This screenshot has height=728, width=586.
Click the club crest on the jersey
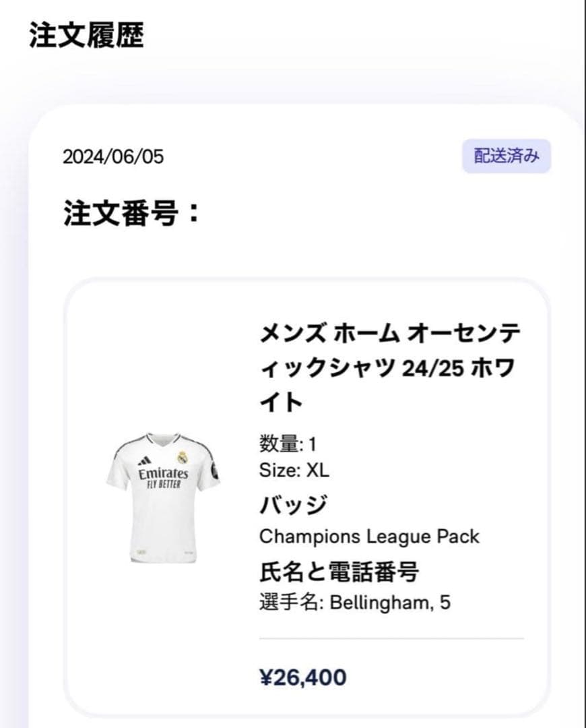pyautogui.click(x=183, y=458)
